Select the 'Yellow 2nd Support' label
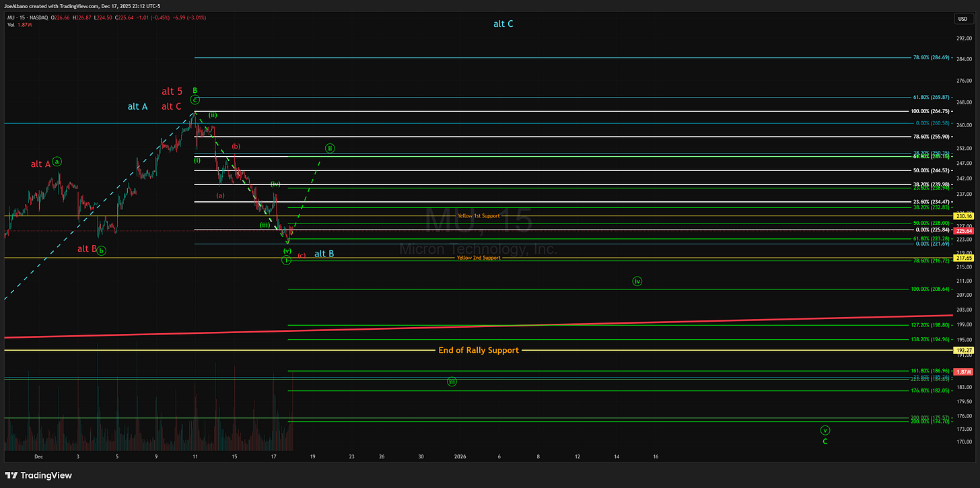Image resolution: width=980 pixels, height=488 pixels. click(x=479, y=258)
